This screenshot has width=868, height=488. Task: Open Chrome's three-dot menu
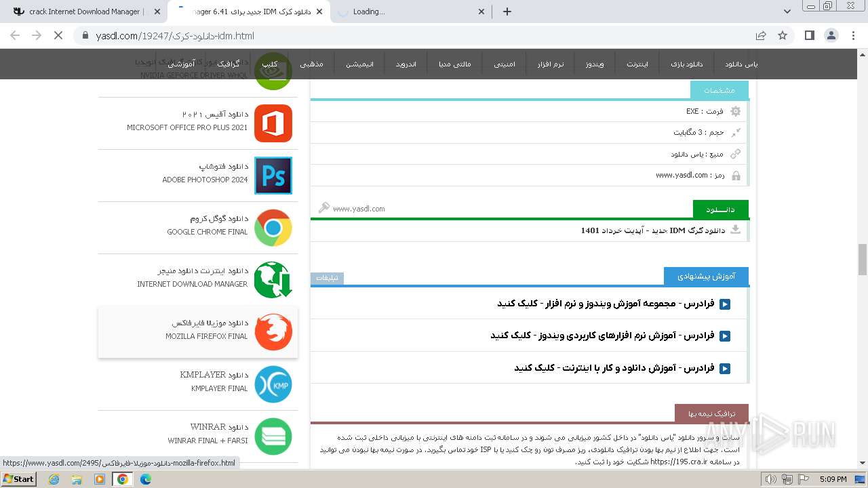pyautogui.click(x=853, y=35)
